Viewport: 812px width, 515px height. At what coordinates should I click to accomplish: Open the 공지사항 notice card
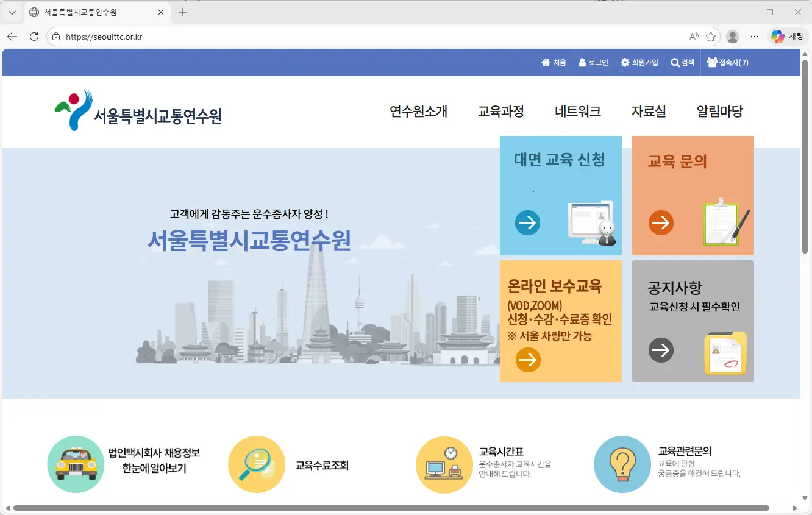661,350
